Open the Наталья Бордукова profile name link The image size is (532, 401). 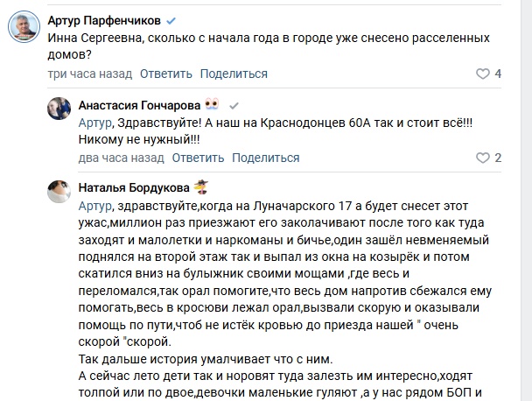point(134,187)
